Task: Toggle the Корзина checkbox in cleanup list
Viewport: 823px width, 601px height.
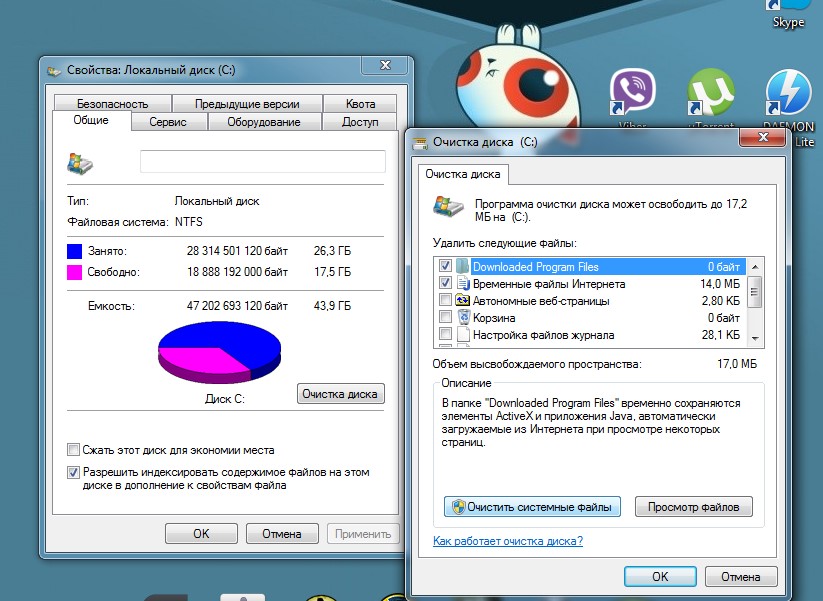Action: click(x=445, y=318)
